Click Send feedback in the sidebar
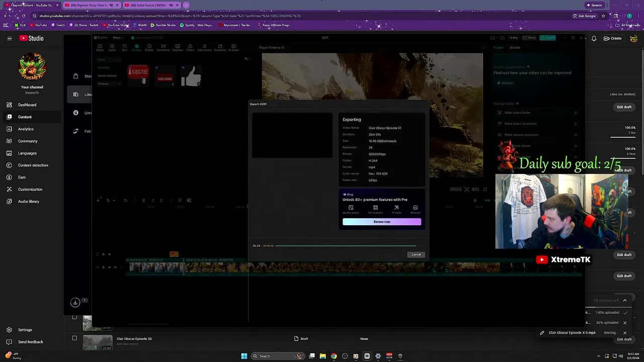The image size is (644, 362). click(x=31, y=342)
